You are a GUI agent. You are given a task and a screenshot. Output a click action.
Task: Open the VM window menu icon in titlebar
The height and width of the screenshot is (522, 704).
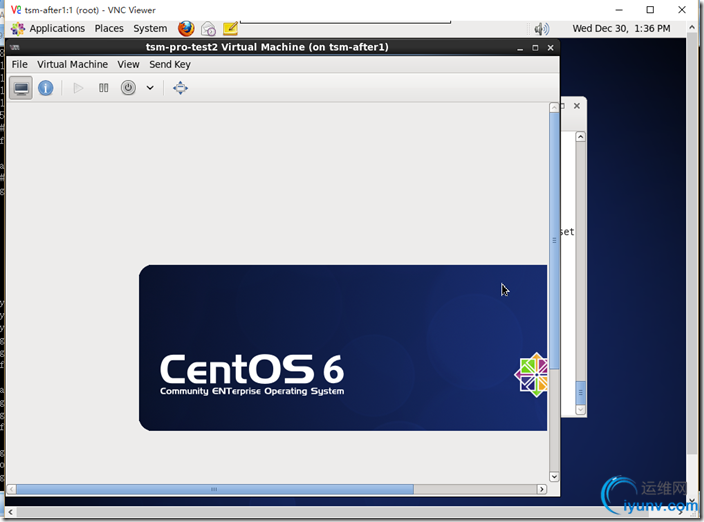(x=14, y=47)
